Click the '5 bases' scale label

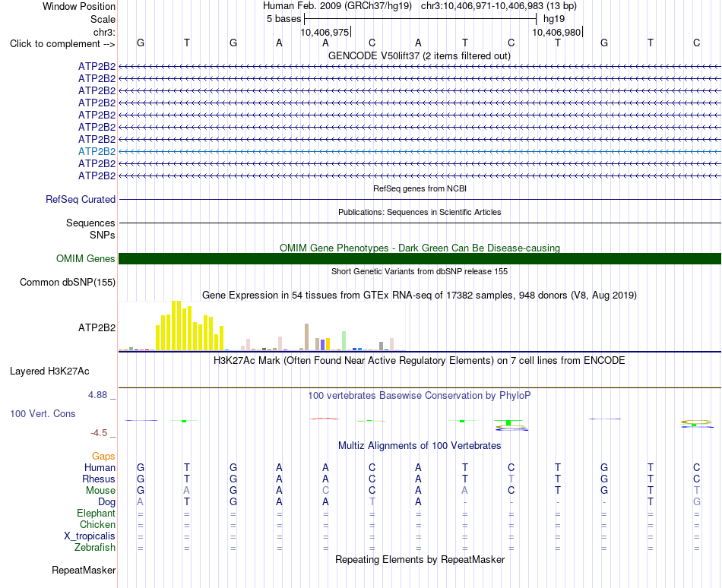pyautogui.click(x=283, y=19)
